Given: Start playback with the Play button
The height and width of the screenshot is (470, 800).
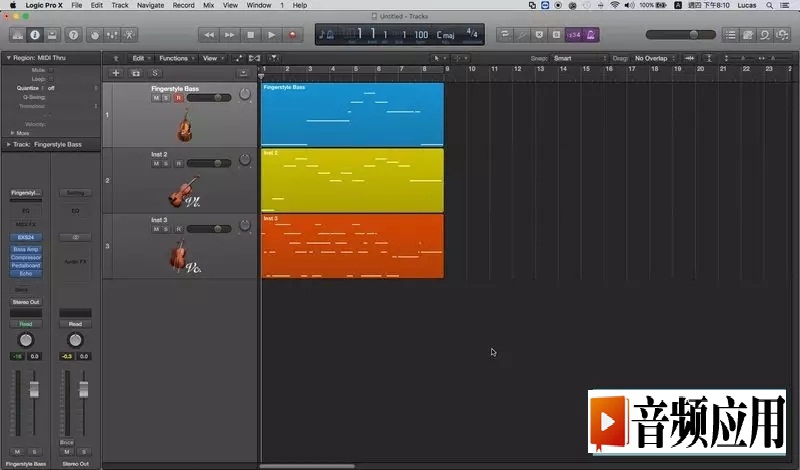Looking at the screenshot, I should point(271,35).
